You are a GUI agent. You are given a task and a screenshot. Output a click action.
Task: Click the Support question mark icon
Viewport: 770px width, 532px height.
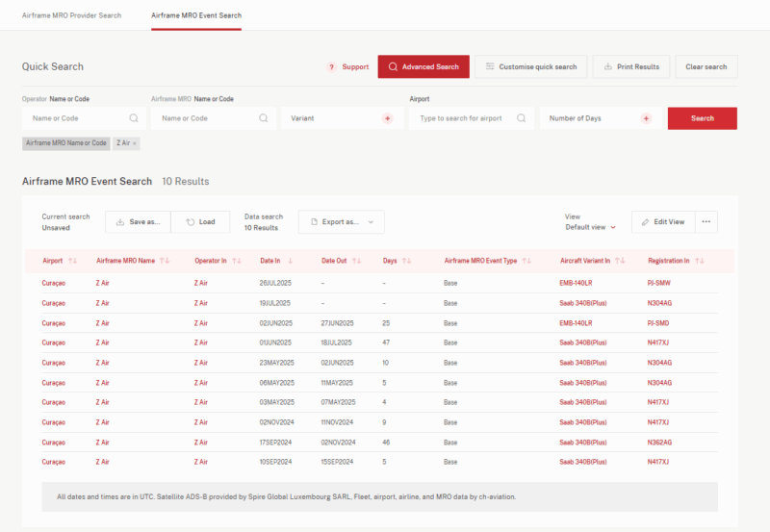click(331, 67)
